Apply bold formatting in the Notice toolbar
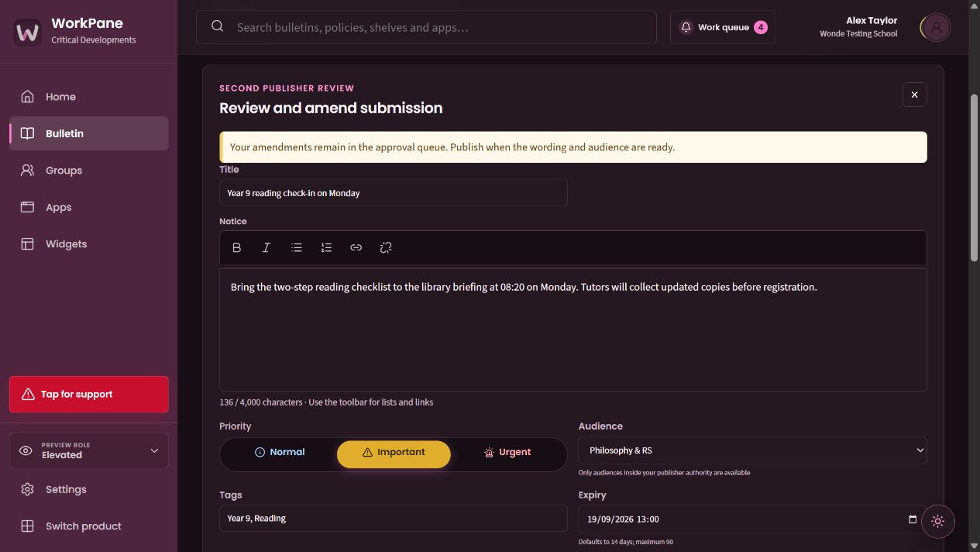This screenshot has width=980, height=552. [237, 247]
